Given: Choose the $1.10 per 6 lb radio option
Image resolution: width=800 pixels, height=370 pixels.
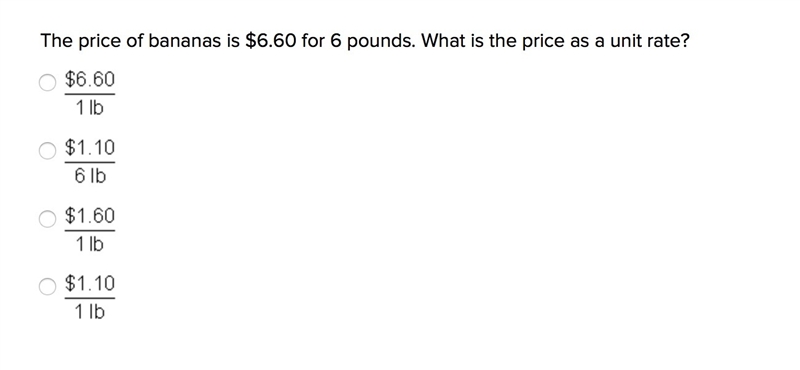Looking at the screenshot, I should 47,151.
